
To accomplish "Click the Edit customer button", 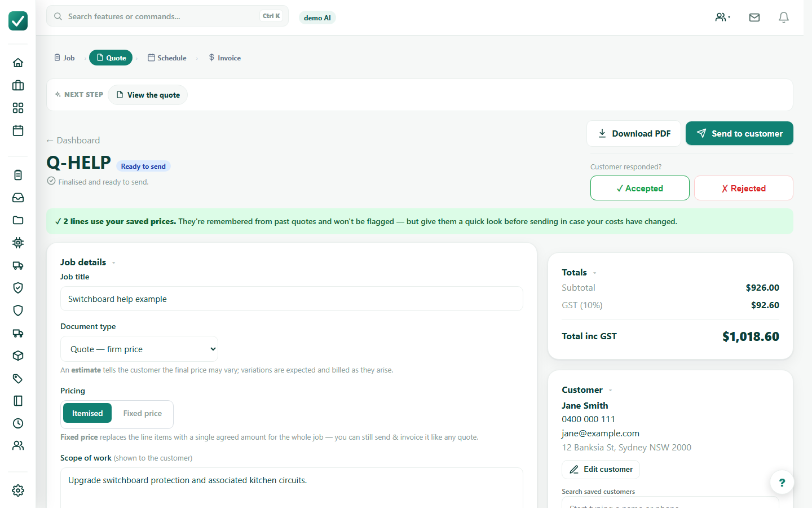I will pyautogui.click(x=601, y=469).
